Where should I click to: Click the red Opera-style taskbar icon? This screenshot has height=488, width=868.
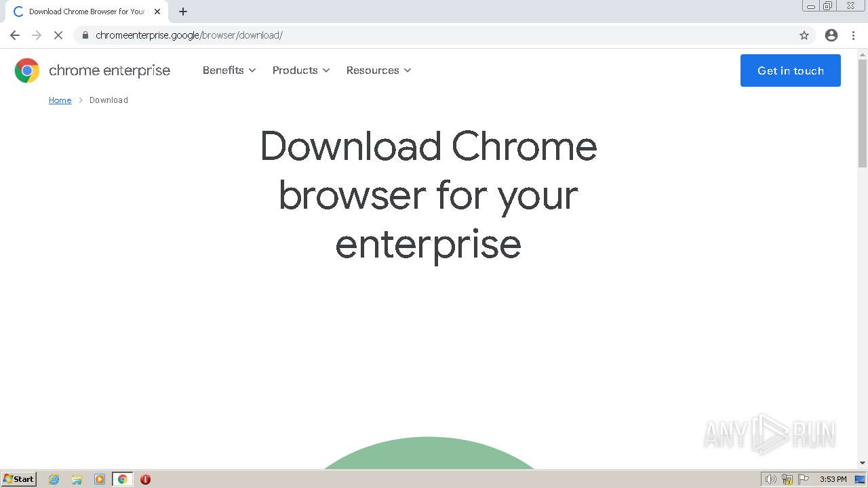tap(145, 479)
